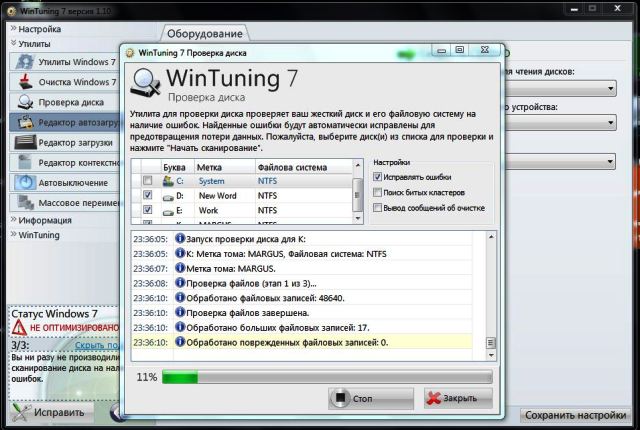Minimize the Проверка диска dialog
This screenshot has height=430, width=640.
point(441,51)
